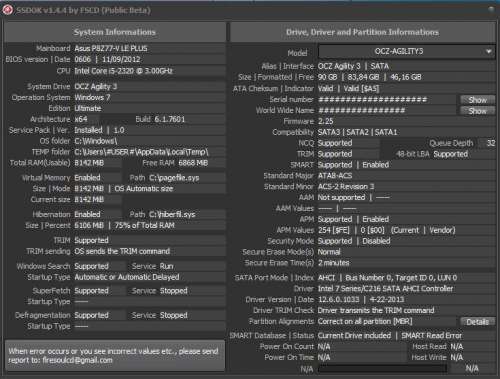Click the Power On Count N/A value
The height and width of the screenshot is (379, 500).
coord(324,347)
